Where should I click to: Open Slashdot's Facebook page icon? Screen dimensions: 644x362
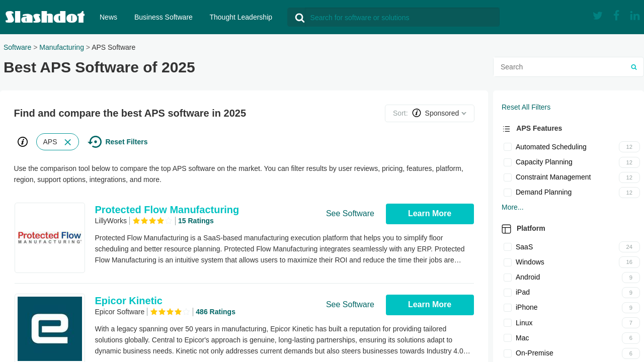pyautogui.click(x=616, y=16)
